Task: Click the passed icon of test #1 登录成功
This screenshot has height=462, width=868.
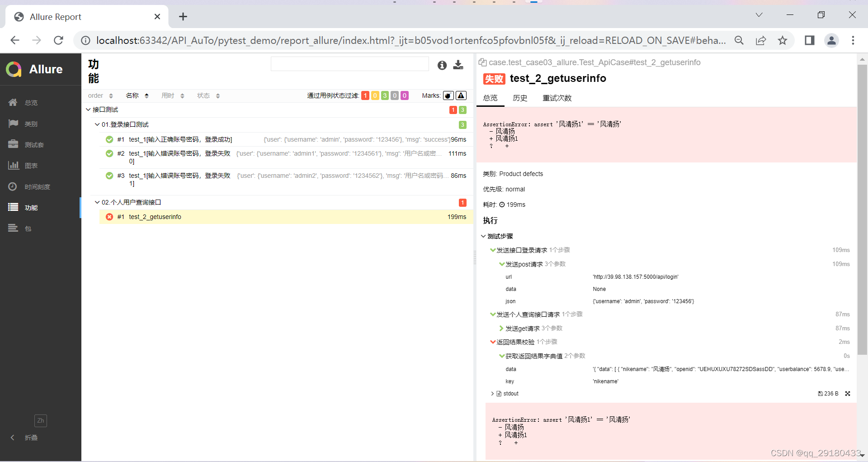Action: [109, 139]
